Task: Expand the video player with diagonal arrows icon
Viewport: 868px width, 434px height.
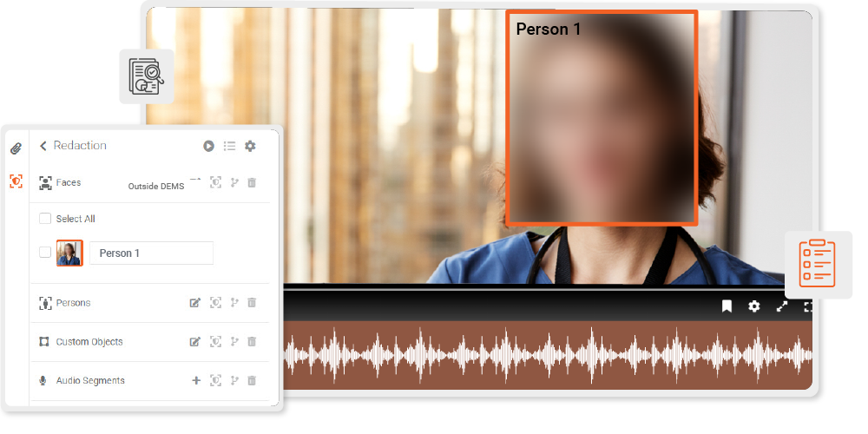Action: pyautogui.click(x=782, y=306)
